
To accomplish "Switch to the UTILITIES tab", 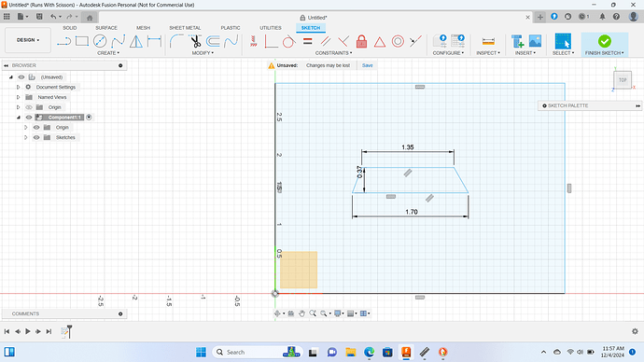I will point(271,28).
